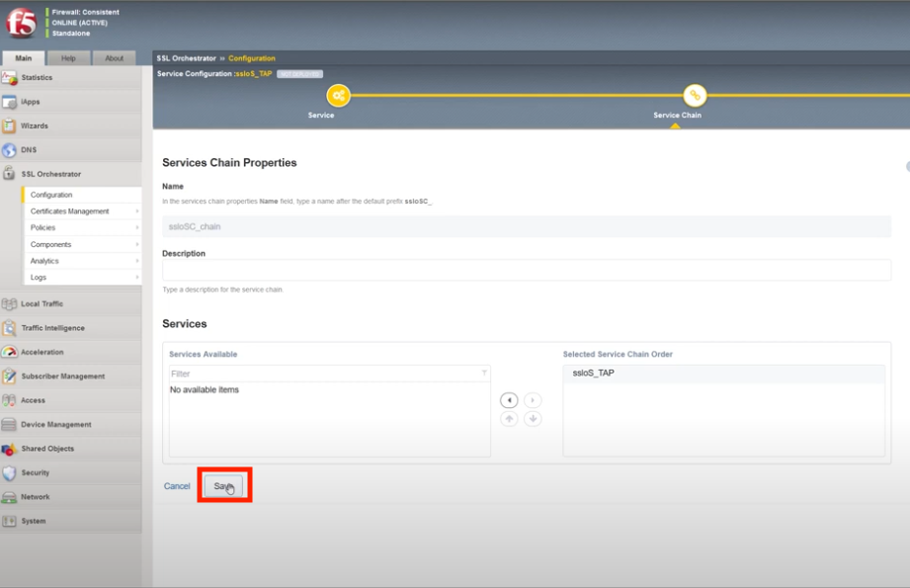Screen dimensions: 910x588
Task: Switch to the Main tab
Action: click(x=23, y=58)
